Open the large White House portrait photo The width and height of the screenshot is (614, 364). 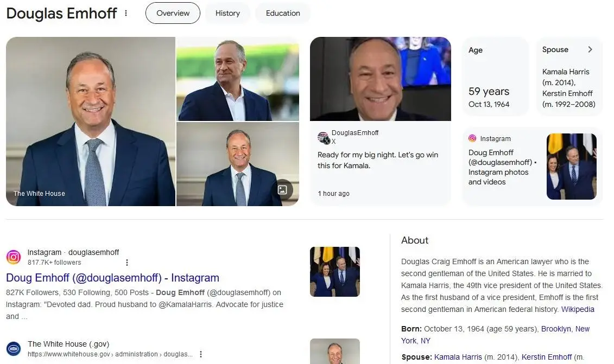(x=91, y=122)
